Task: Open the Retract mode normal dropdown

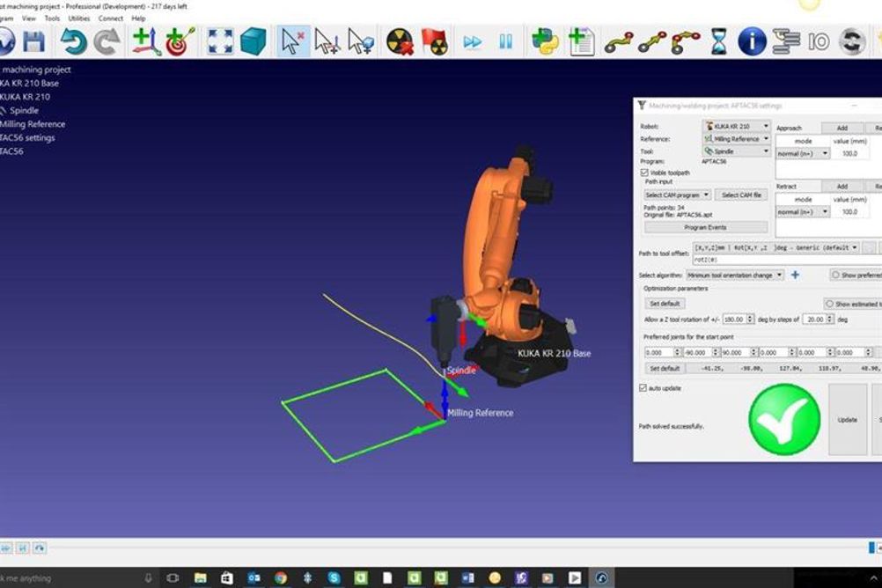Action: [803, 211]
